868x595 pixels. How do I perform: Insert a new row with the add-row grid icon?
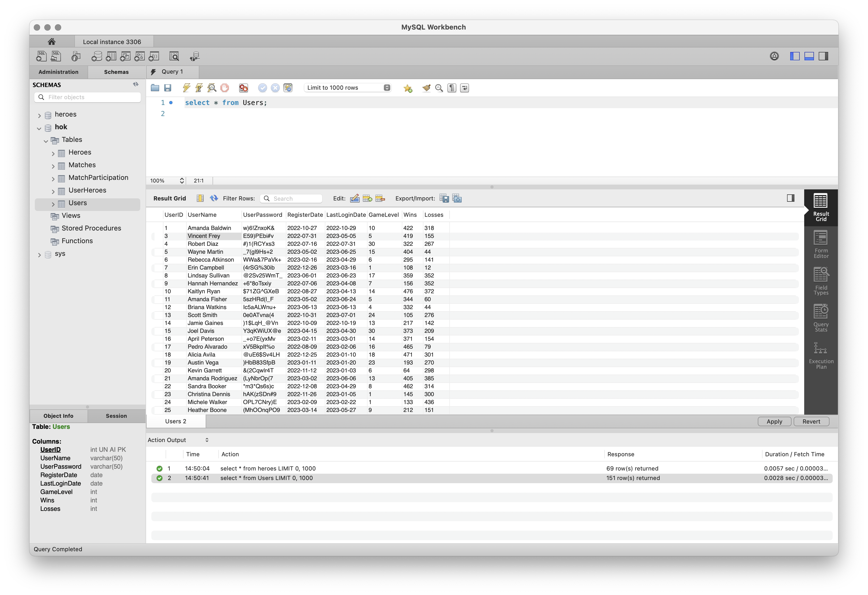pyautogui.click(x=367, y=198)
